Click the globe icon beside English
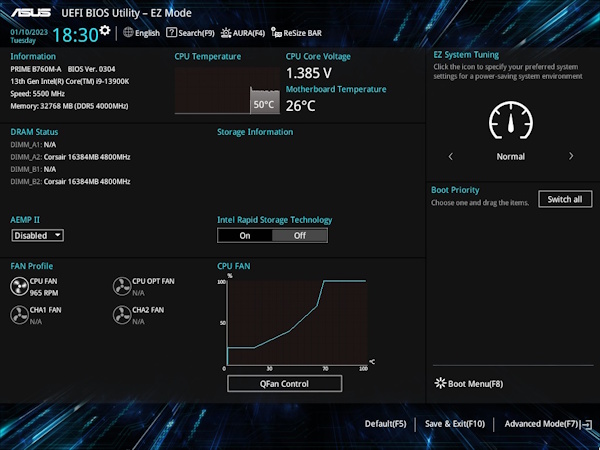600x450 pixels. pos(128,33)
